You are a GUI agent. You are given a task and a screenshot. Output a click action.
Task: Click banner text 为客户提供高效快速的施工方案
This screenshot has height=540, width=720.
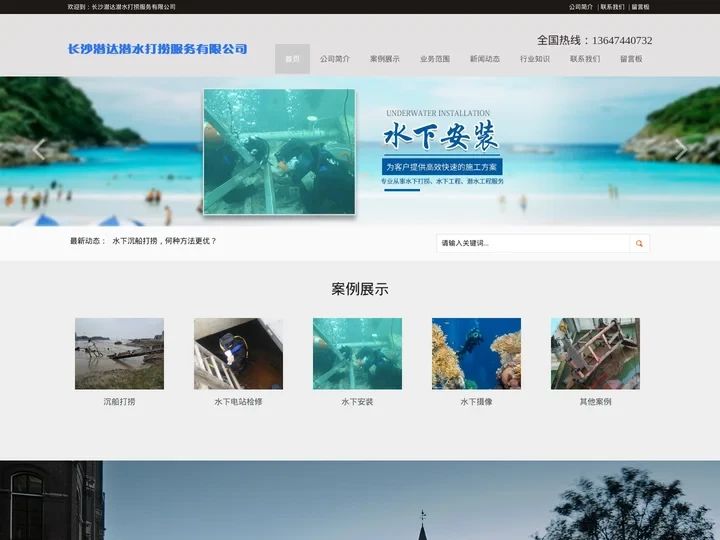[x=442, y=167]
